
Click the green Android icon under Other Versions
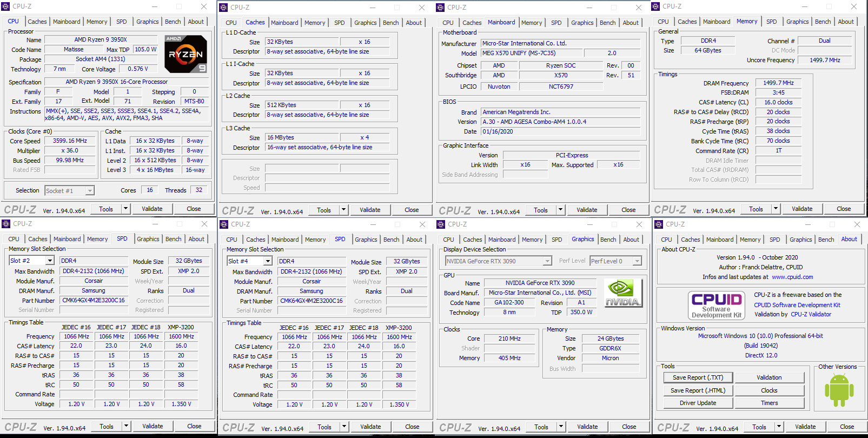[839, 390]
